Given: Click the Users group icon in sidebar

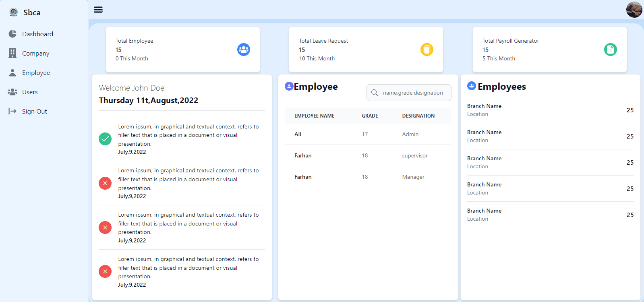Looking at the screenshot, I should coord(12,92).
